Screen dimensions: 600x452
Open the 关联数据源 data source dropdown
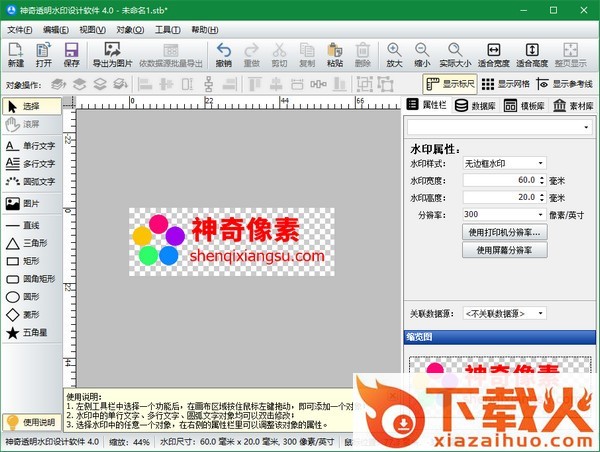point(504,313)
